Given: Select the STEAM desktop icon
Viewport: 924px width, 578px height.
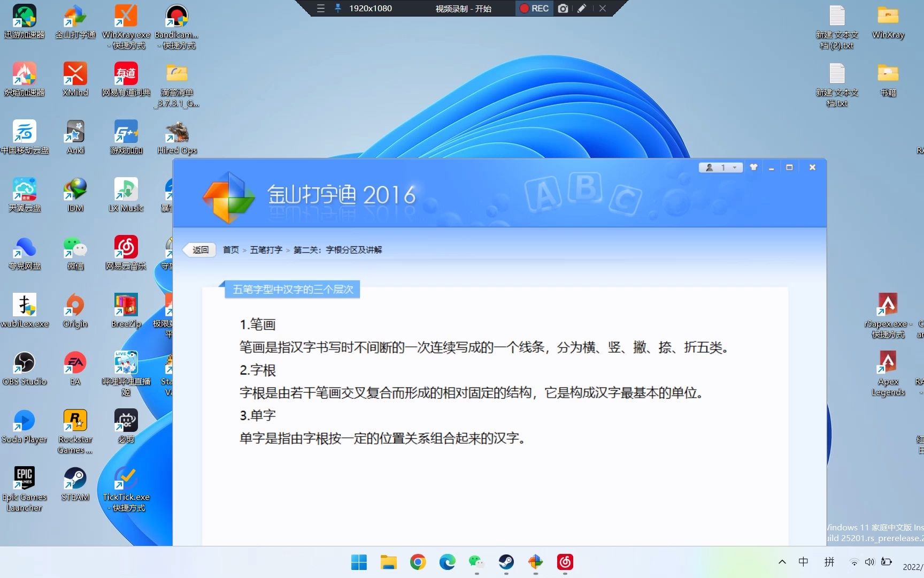Looking at the screenshot, I should tap(75, 484).
